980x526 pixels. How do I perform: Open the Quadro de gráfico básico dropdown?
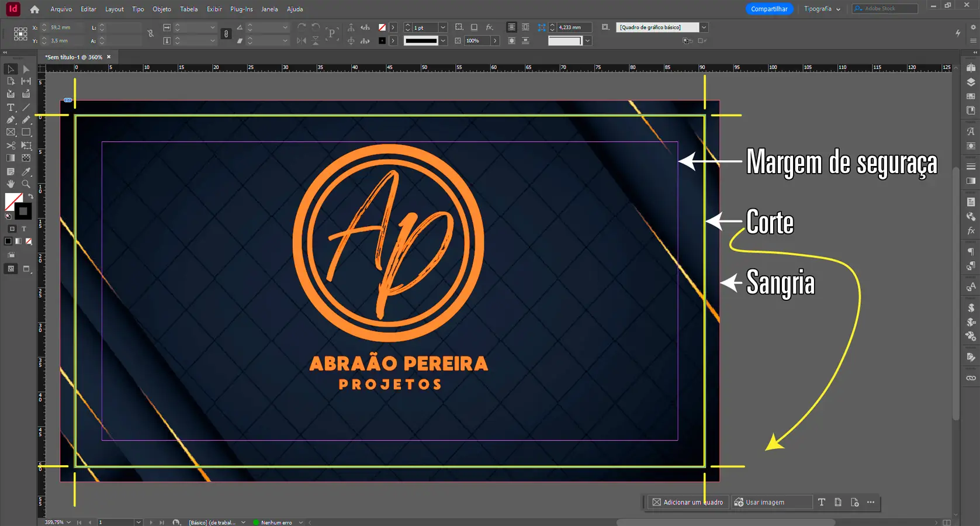(704, 27)
